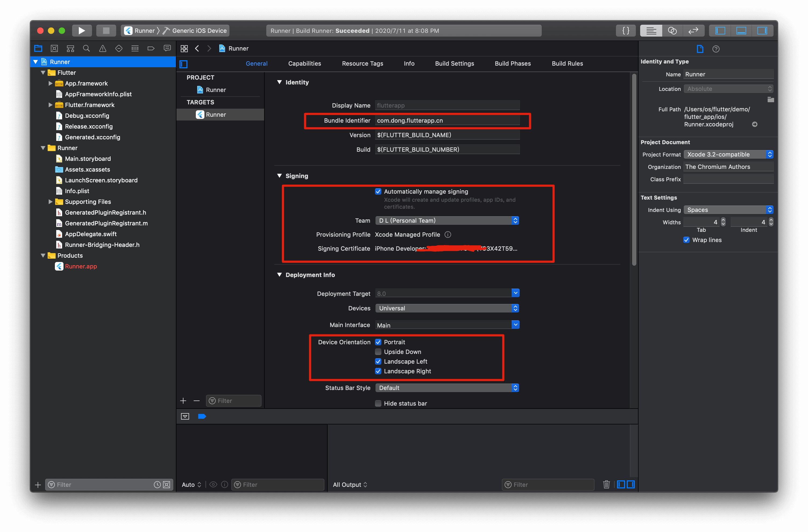Screen dimensions: 808x532
Task: Uncheck Landscape Right orientation
Action: pyautogui.click(x=378, y=371)
